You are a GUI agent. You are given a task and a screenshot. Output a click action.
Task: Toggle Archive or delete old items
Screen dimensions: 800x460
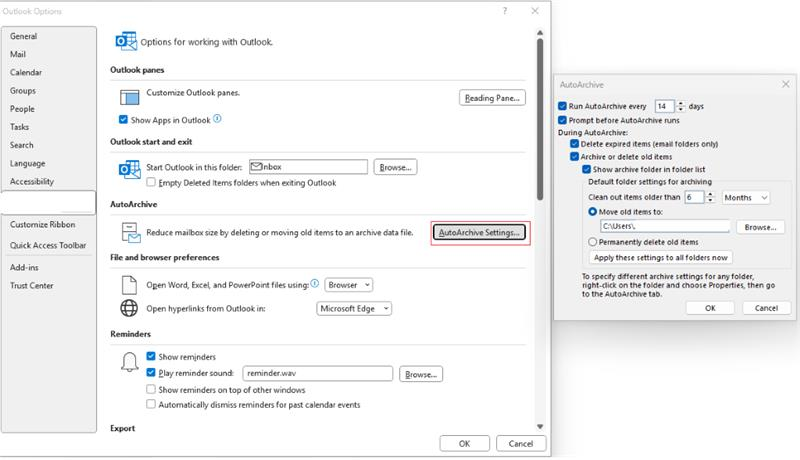pos(574,157)
